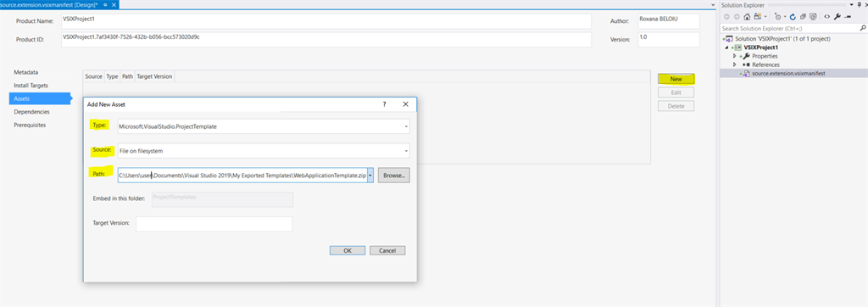The width and height of the screenshot is (868, 307).
Task: Open document tab overflow dropdown arrow
Action: coord(712,4)
